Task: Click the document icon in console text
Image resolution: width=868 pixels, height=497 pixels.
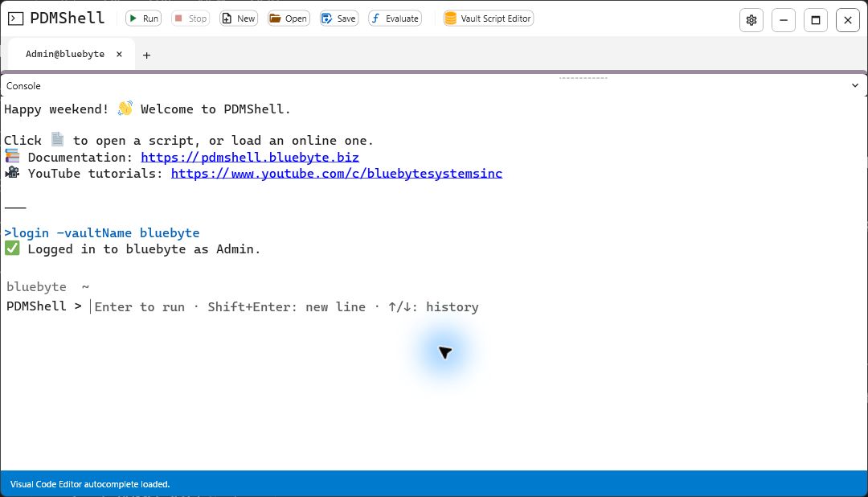Action: [x=57, y=139]
